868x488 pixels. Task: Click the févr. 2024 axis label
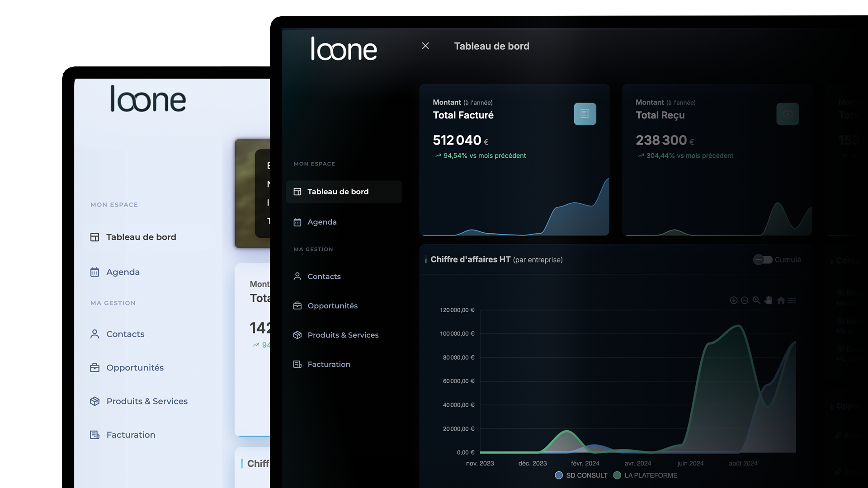[585, 463]
